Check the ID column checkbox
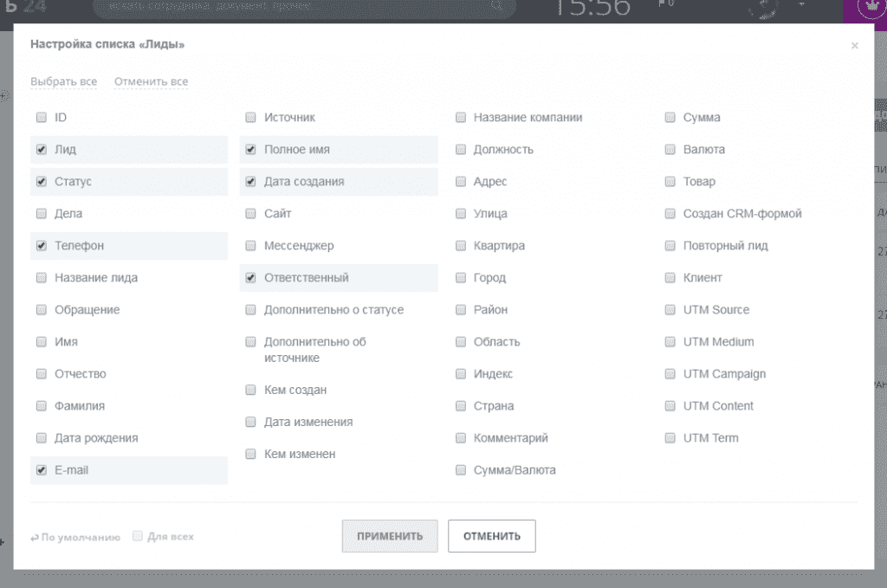The height and width of the screenshot is (588, 887). pyautogui.click(x=42, y=118)
